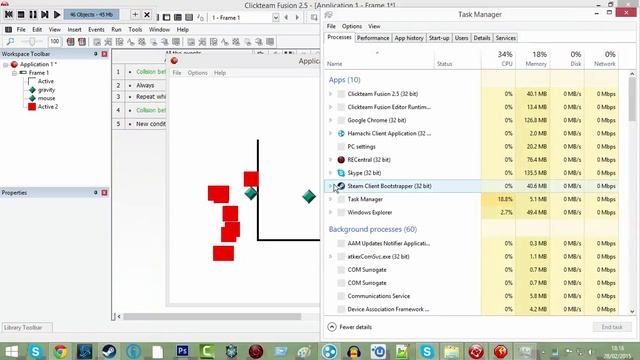Screen dimensions: 640x360
Task: Sort processes by CPU column
Action: point(498,59)
